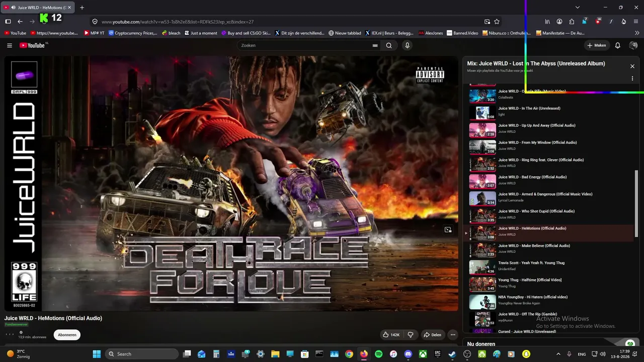Viewport: 644px width, 362px height.
Task: Mute the tab via its speaker icon
Action: (x=13, y=8)
